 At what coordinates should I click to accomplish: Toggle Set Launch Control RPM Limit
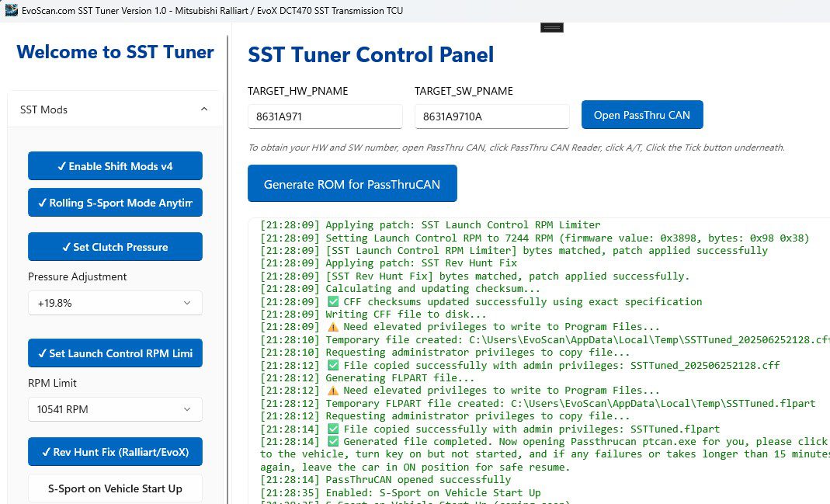116,353
